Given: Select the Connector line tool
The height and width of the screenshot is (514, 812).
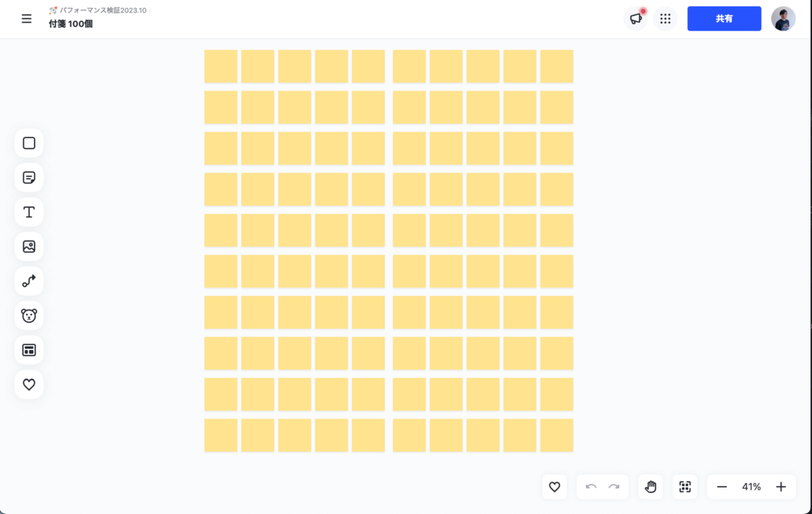Looking at the screenshot, I should click(29, 281).
